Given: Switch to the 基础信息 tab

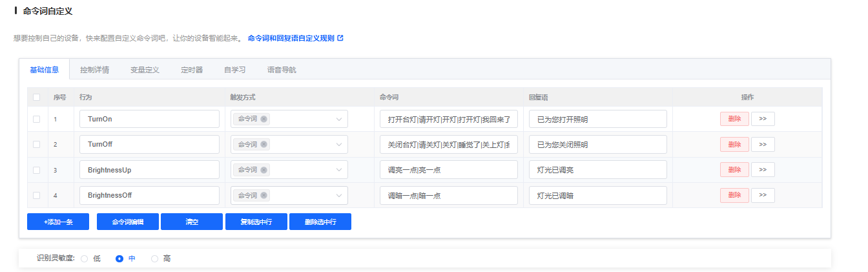Looking at the screenshot, I should point(45,69).
